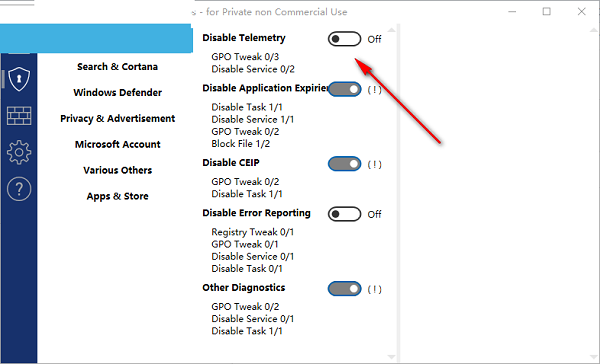Open the question mark help icon
Viewport: 600px width, 364px height.
[19, 189]
